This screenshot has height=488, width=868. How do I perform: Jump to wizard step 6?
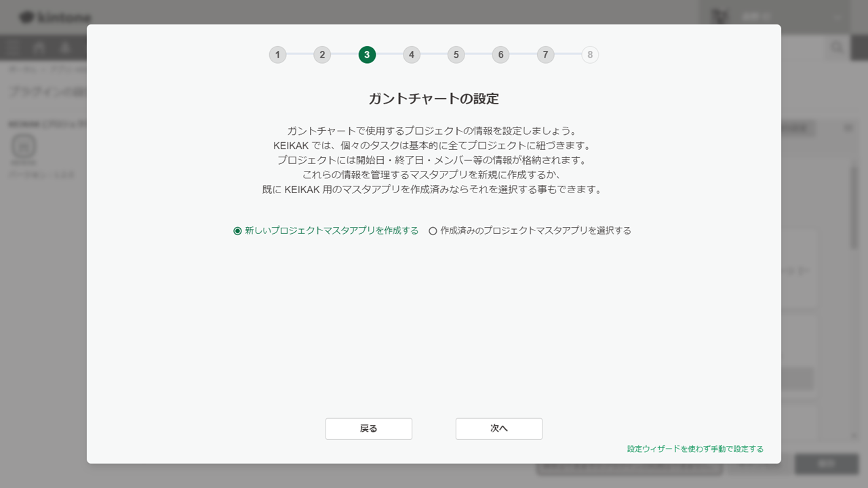(x=500, y=55)
